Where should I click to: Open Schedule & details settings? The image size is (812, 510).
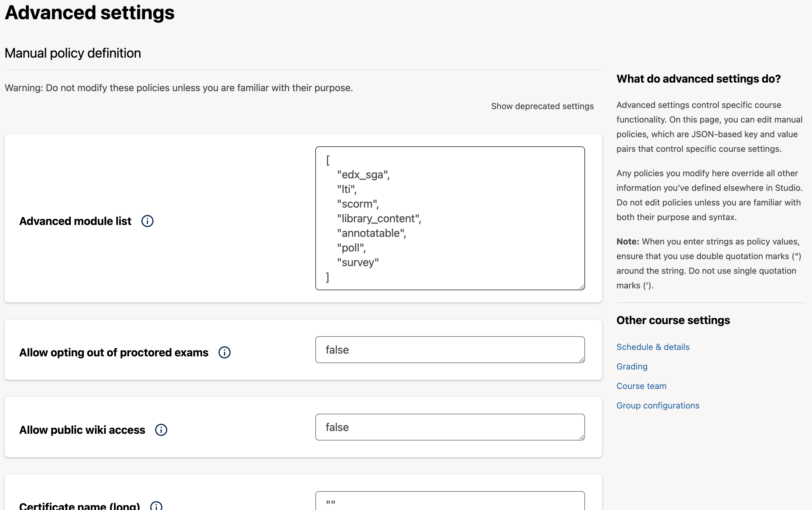coord(653,347)
